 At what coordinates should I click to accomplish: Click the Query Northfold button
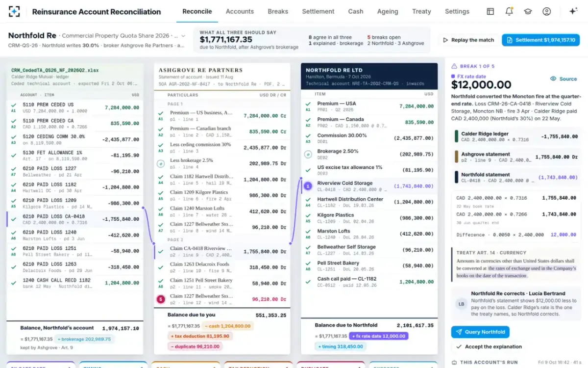click(480, 332)
